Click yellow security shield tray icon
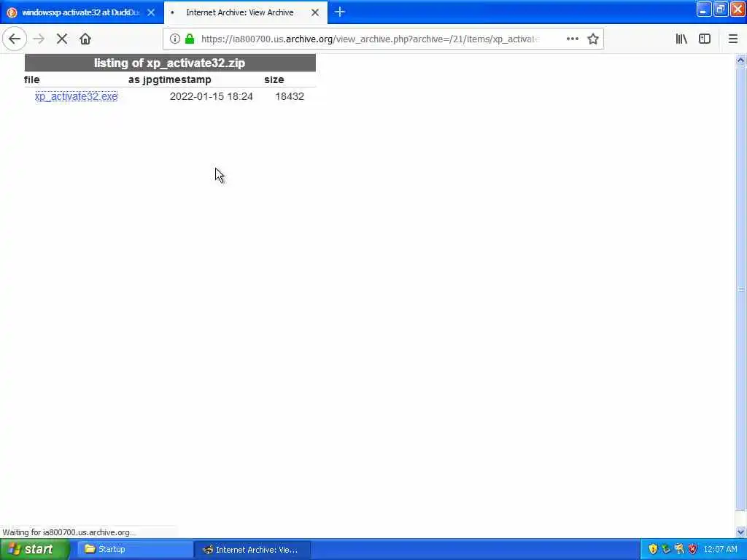The image size is (747, 560). [x=653, y=549]
